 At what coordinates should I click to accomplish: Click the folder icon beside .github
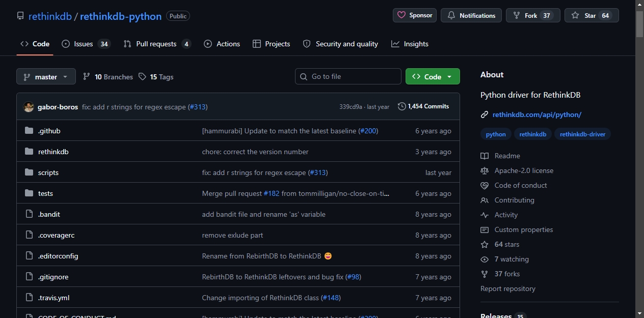pos(29,131)
